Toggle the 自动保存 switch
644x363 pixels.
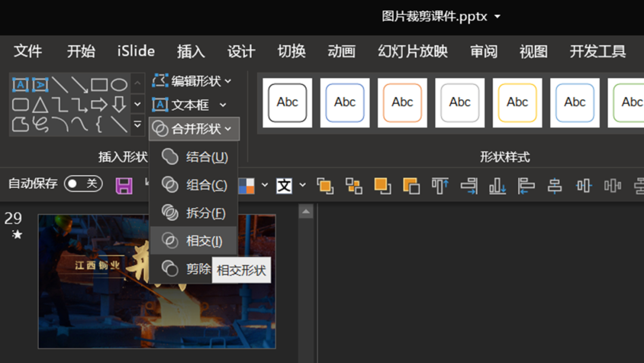83,183
